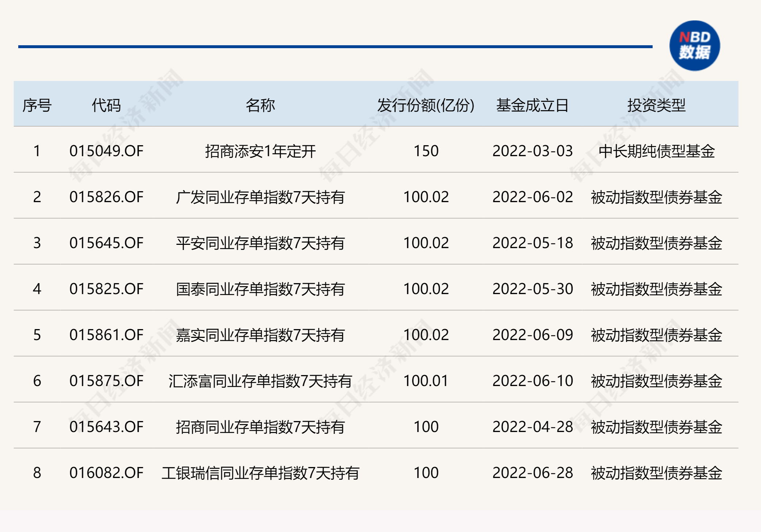Click the NBD数据 round logo
This screenshot has height=532, width=761.
point(695,46)
